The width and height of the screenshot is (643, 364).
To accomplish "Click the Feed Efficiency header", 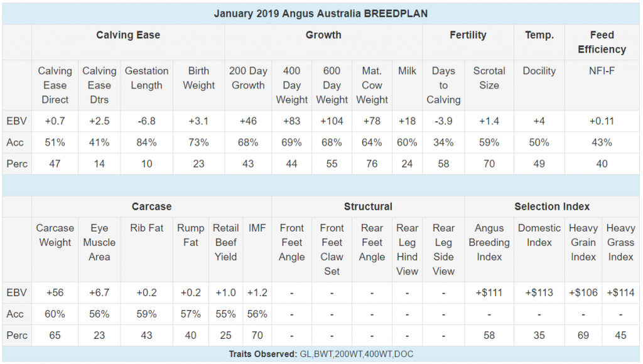I will [602, 42].
